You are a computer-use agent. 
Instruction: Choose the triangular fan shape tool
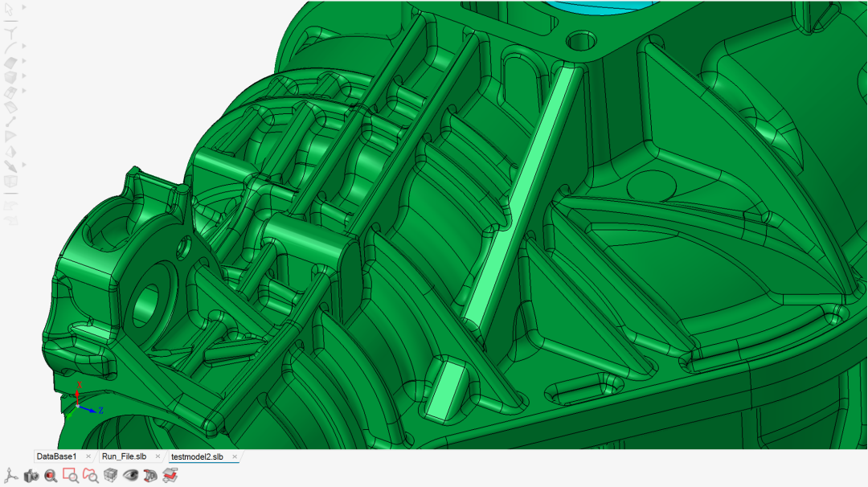click(x=10, y=137)
